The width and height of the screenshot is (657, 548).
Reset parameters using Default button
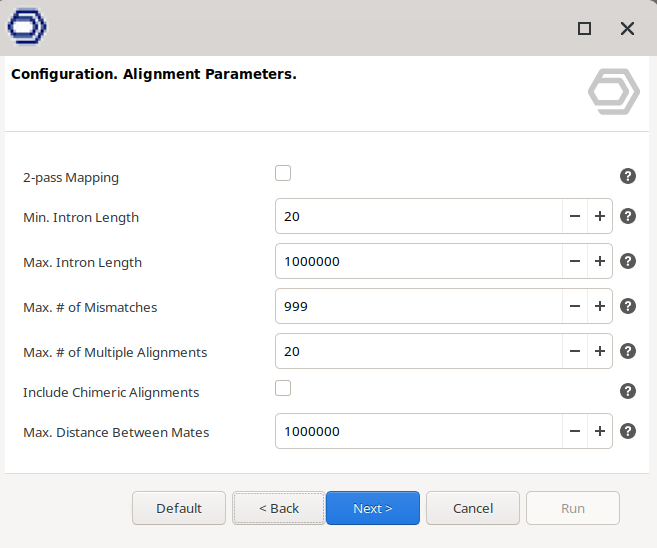pyautogui.click(x=179, y=508)
